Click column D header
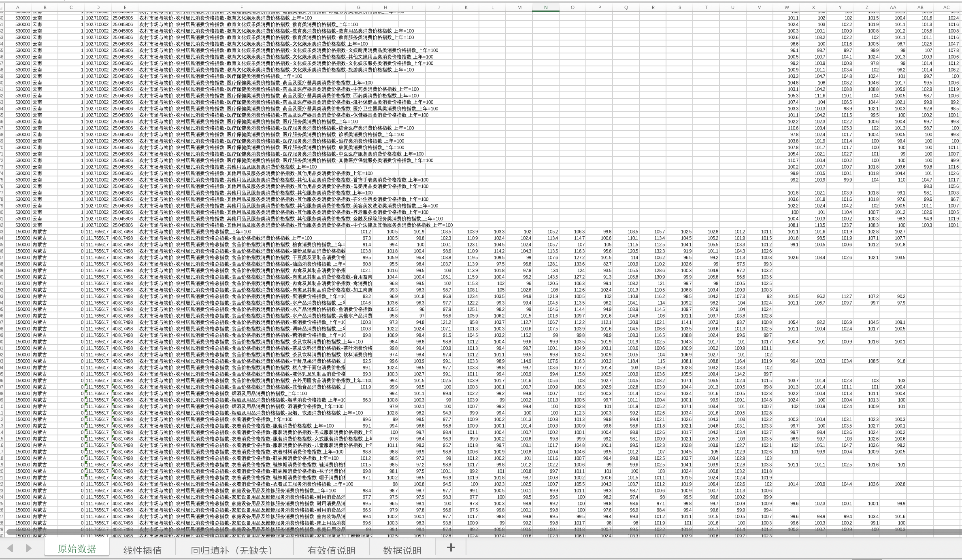The height and width of the screenshot is (560, 962). tap(98, 7)
